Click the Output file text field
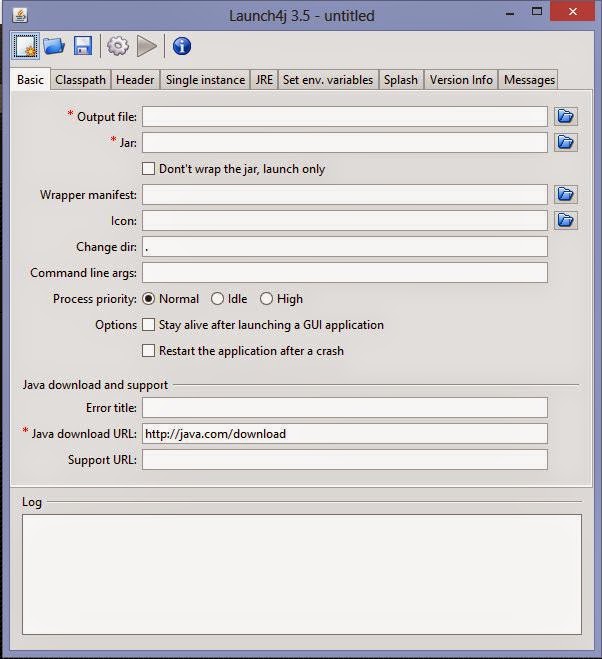 pyautogui.click(x=345, y=116)
